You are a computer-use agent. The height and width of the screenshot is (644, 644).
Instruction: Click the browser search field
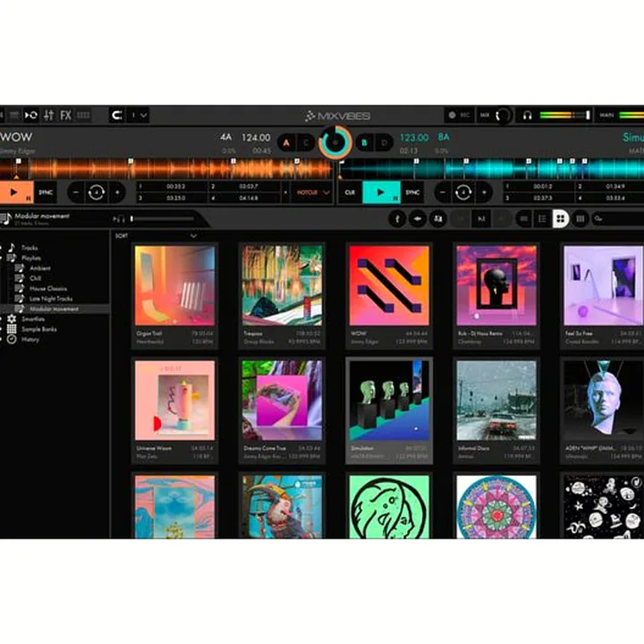(618, 219)
